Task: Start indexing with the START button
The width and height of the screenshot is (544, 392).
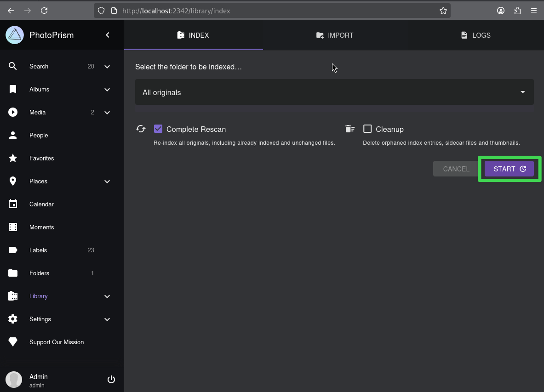Action: pyautogui.click(x=508, y=169)
